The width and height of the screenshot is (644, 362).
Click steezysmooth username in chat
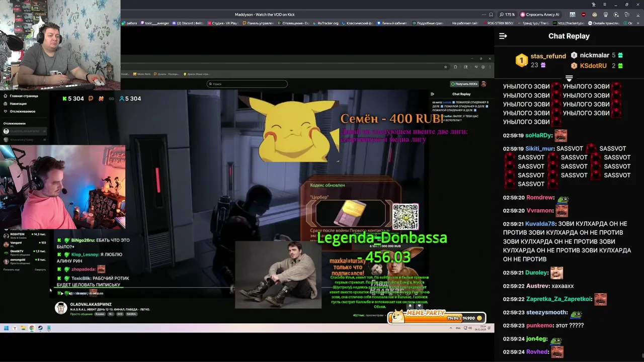tap(546, 313)
